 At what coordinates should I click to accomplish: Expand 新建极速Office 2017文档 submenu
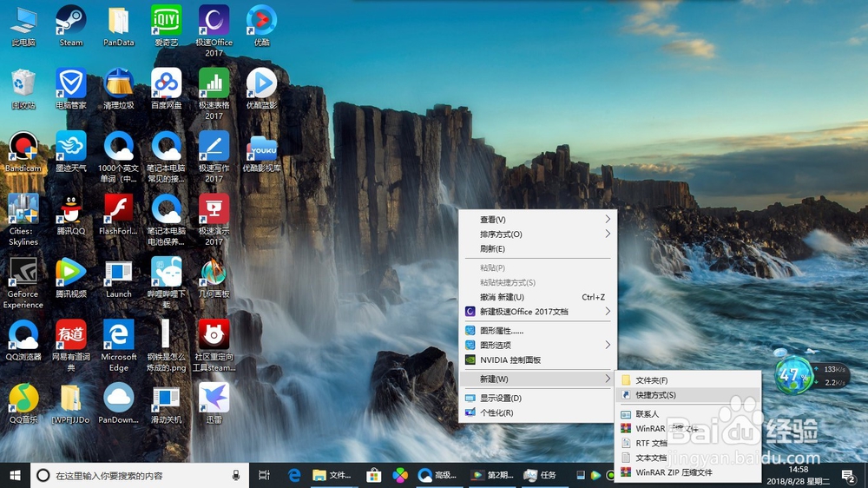pyautogui.click(x=537, y=312)
